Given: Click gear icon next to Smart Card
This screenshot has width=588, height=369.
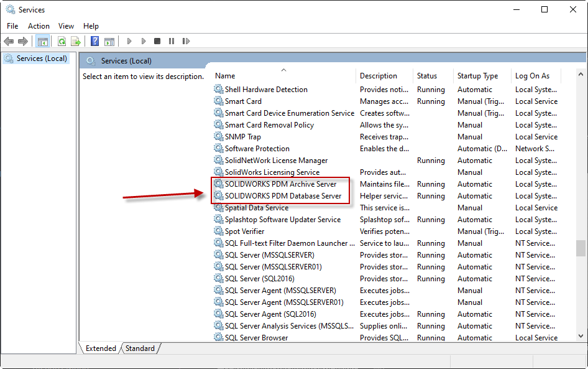Looking at the screenshot, I should coord(219,101).
